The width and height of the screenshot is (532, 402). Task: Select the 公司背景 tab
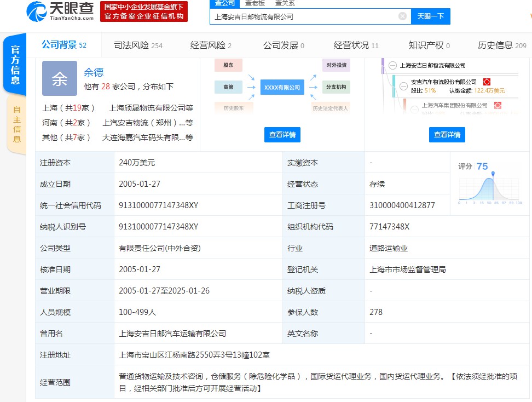point(64,45)
